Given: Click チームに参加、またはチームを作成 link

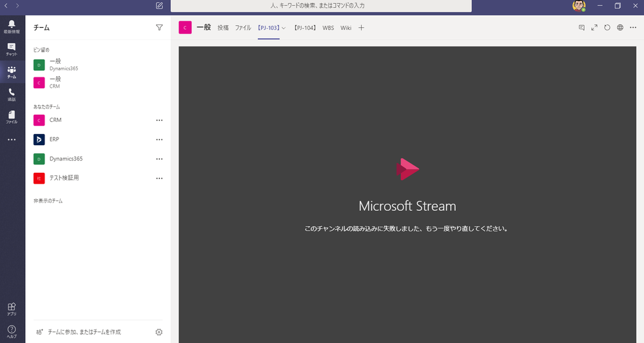Looking at the screenshot, I should click(84, 332).
